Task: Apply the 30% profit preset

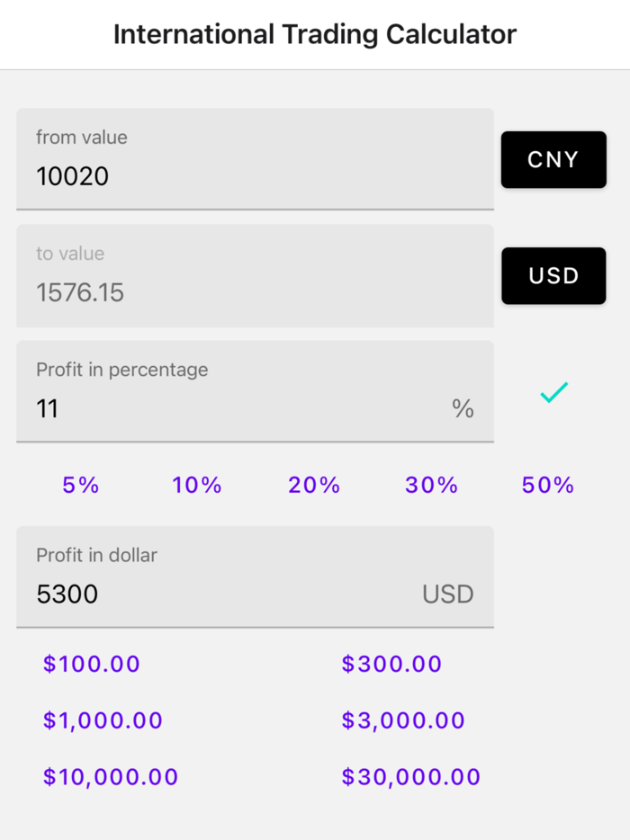Action: 431,485
